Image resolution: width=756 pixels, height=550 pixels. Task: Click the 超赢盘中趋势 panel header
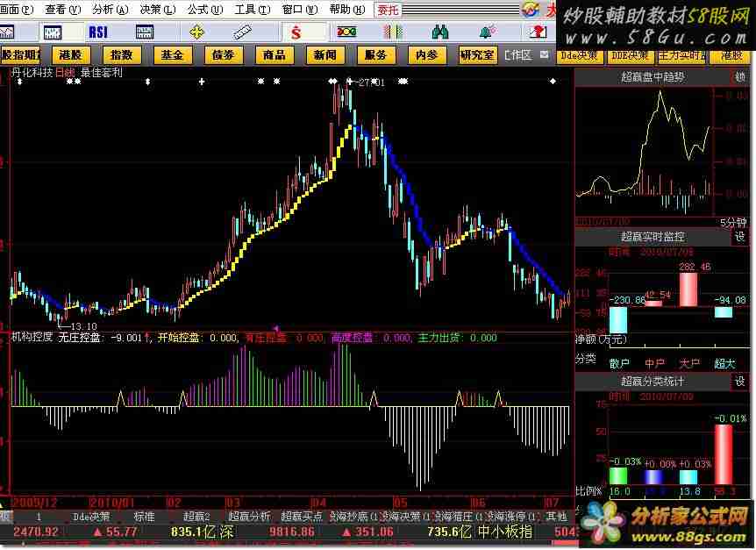click(x=653, y=76)
